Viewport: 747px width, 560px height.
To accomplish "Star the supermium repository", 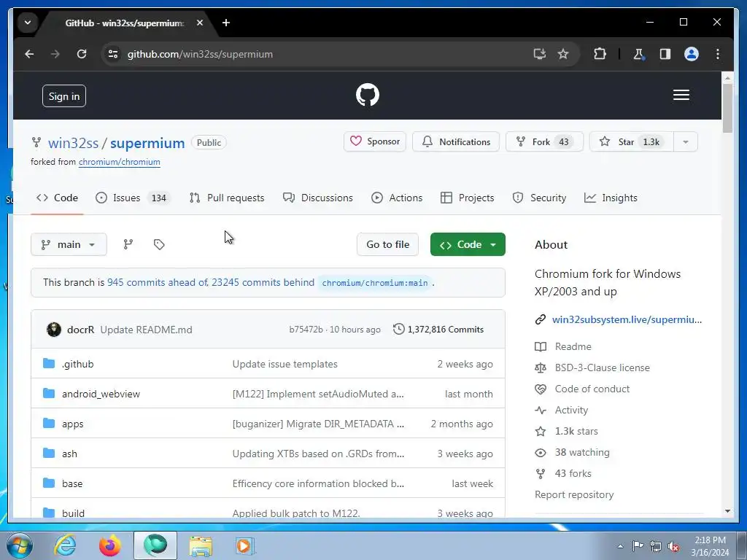I will 632,142.
